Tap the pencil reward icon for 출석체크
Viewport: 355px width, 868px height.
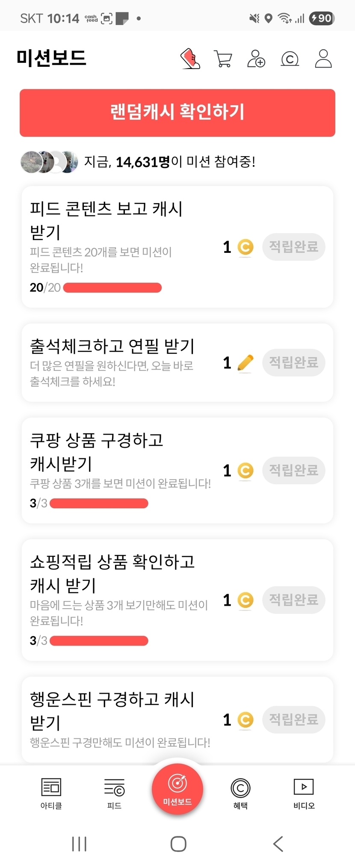245,363
